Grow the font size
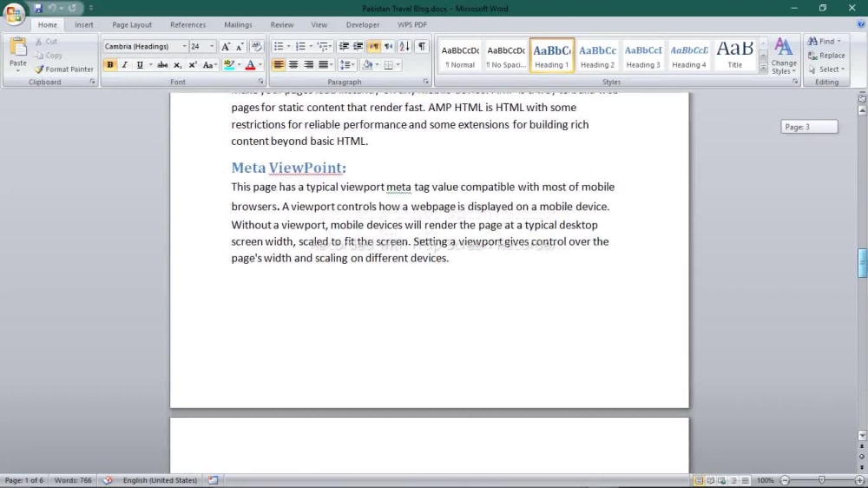The height and width of the screenshot is (488, 868). [x=226, y=47]
